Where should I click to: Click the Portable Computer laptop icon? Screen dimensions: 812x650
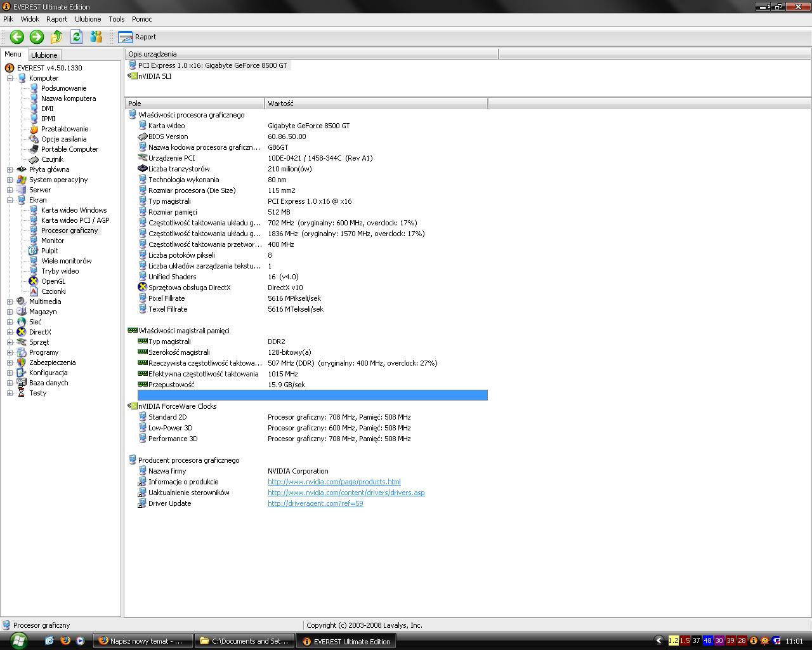(34, 149)
